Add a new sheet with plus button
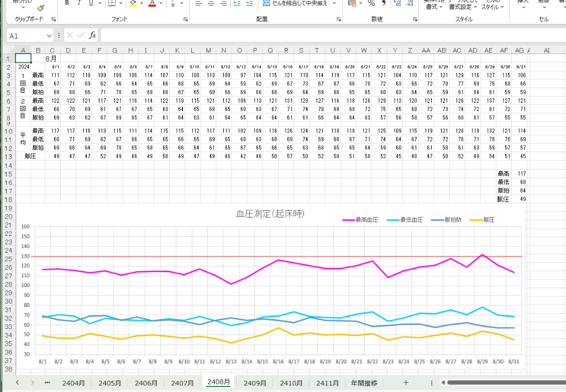Screen dimensions: 566x392 [406, 383]
